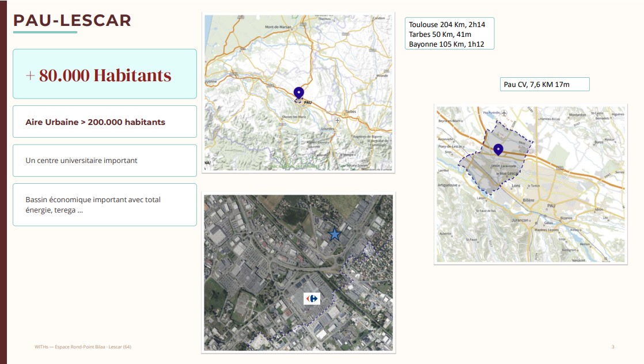
Task: Select 'Aire Urbaine > 200.000 habitants' box
Action: pyautogui.click(x=105, y=122)
